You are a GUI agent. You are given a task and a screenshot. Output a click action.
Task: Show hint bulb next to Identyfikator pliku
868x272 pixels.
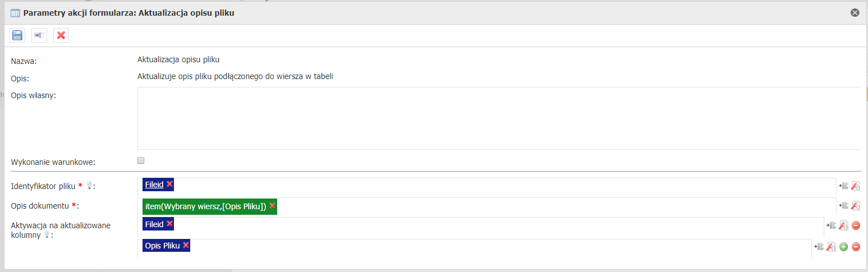pos(89,185)
